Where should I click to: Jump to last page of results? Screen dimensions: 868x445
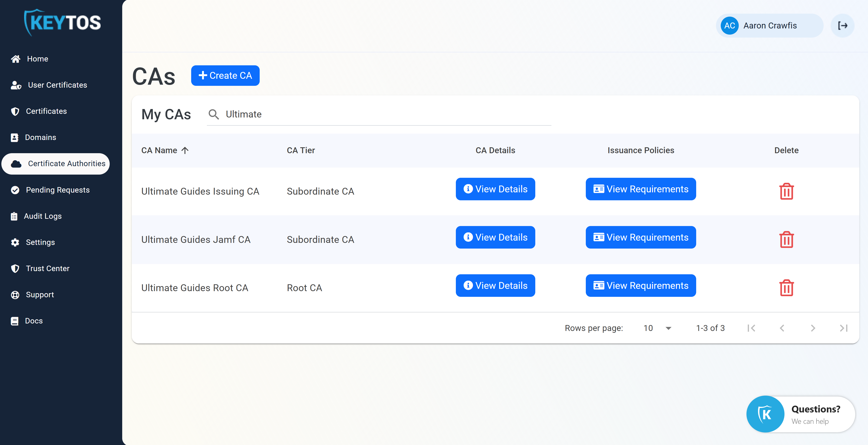click(x=843, y=328)
